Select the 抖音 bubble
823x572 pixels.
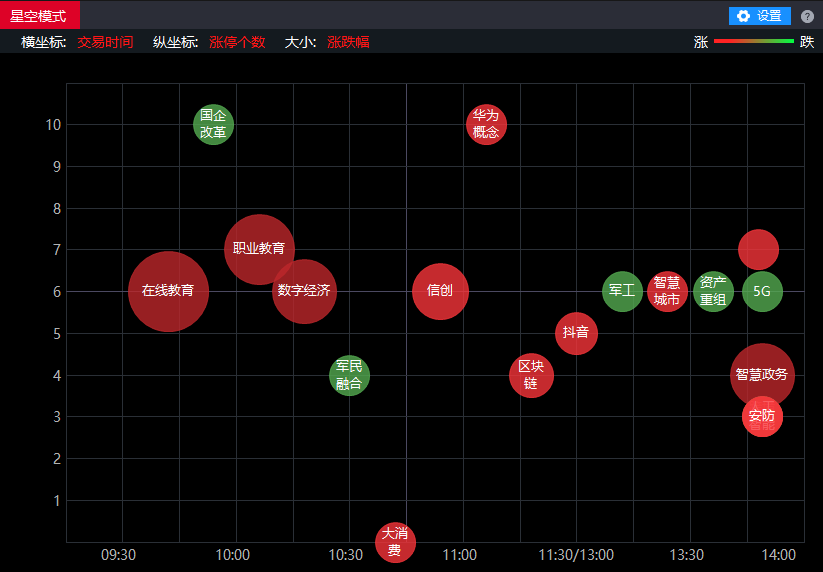[576, 333]
